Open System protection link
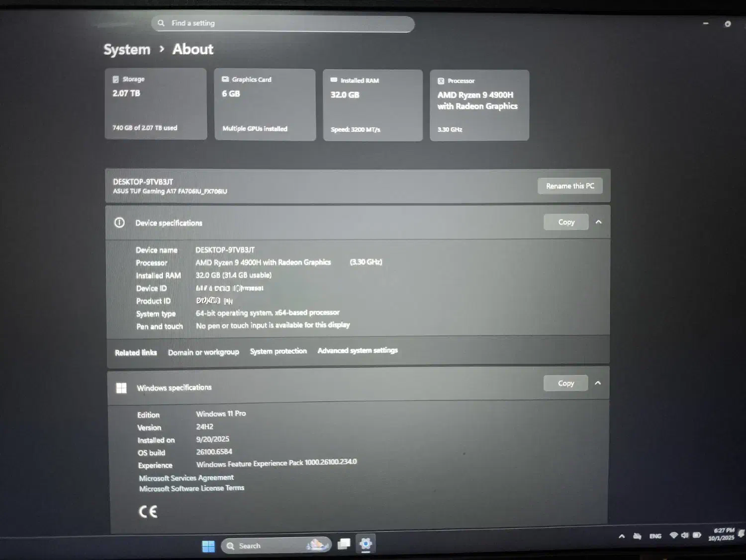This screenshot has width=746, height=560. point(279,351)
